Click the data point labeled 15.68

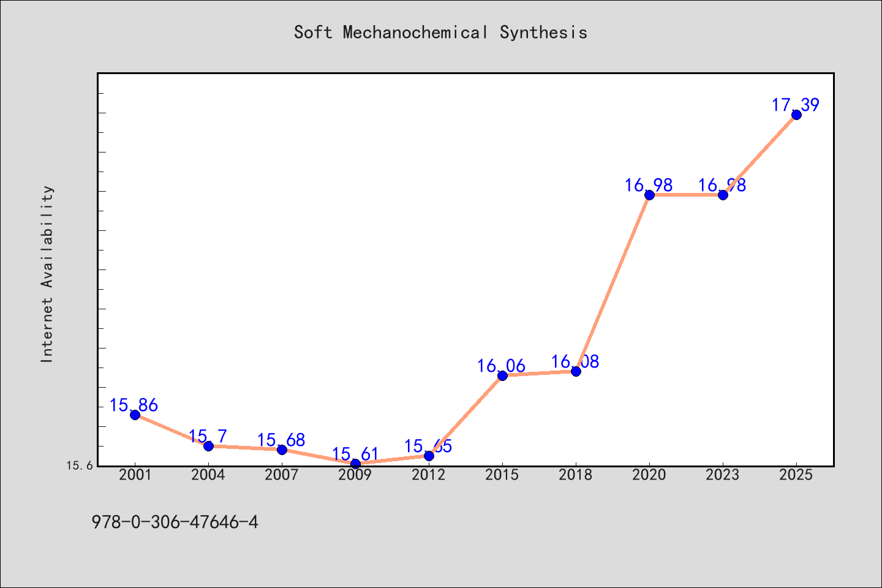[x=282, y=450]
